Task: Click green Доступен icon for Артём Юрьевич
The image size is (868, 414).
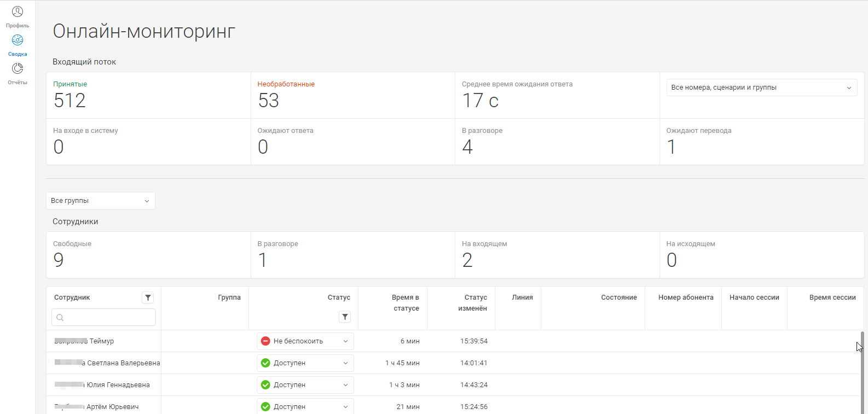Action: (x=265, y=407)
